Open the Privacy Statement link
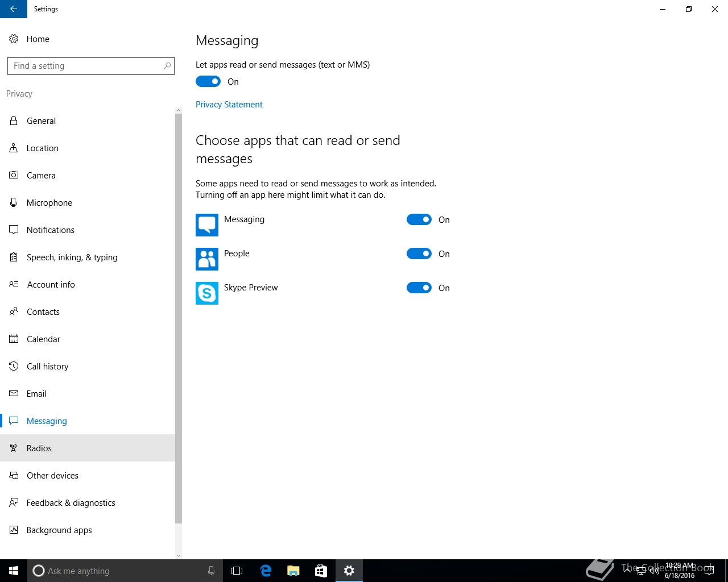728x582 pixels. pos(229,105)
